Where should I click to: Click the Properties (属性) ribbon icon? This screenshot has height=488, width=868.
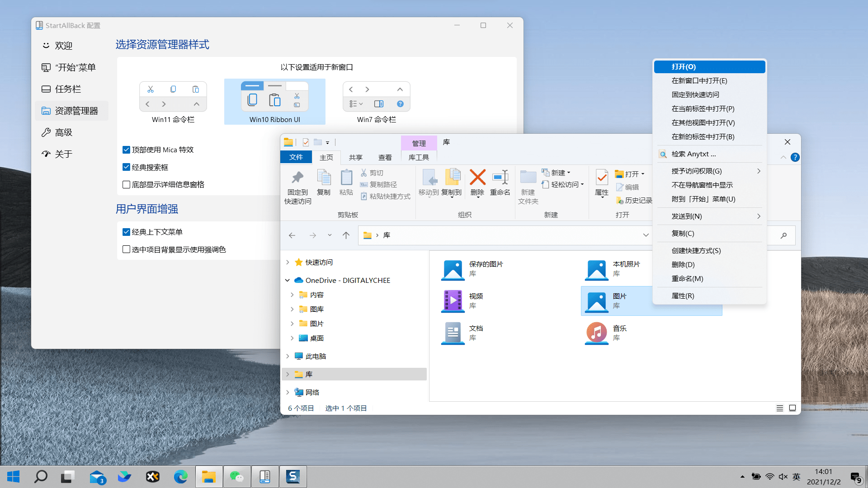[602, 178]
